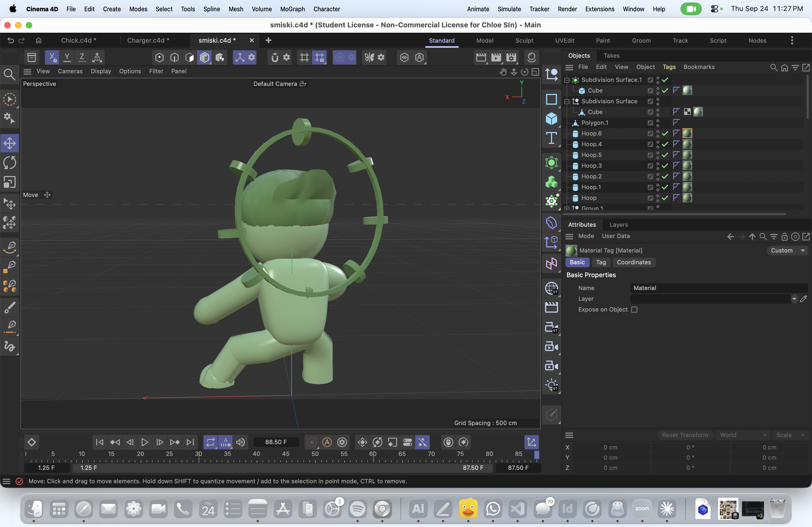Open the home start screen icon
Viewport: 812px width, 527px height.
click(39, 40)
